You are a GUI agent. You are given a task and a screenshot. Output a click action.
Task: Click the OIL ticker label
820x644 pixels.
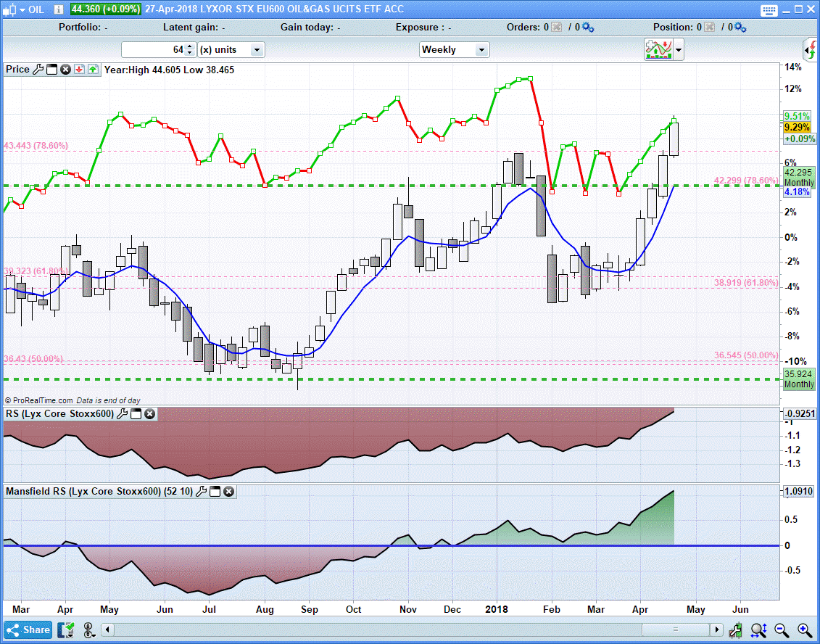click(36, 9)
